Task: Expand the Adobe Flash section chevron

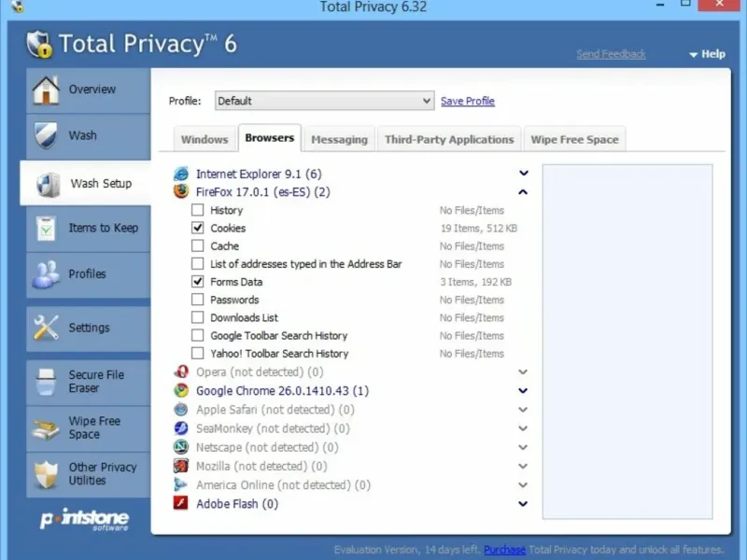Action: point(523,503)
